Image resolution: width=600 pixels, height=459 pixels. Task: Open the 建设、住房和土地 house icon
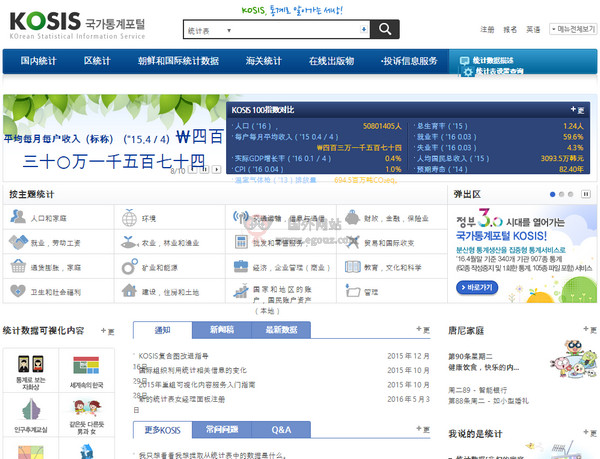[x=129, y=291]
